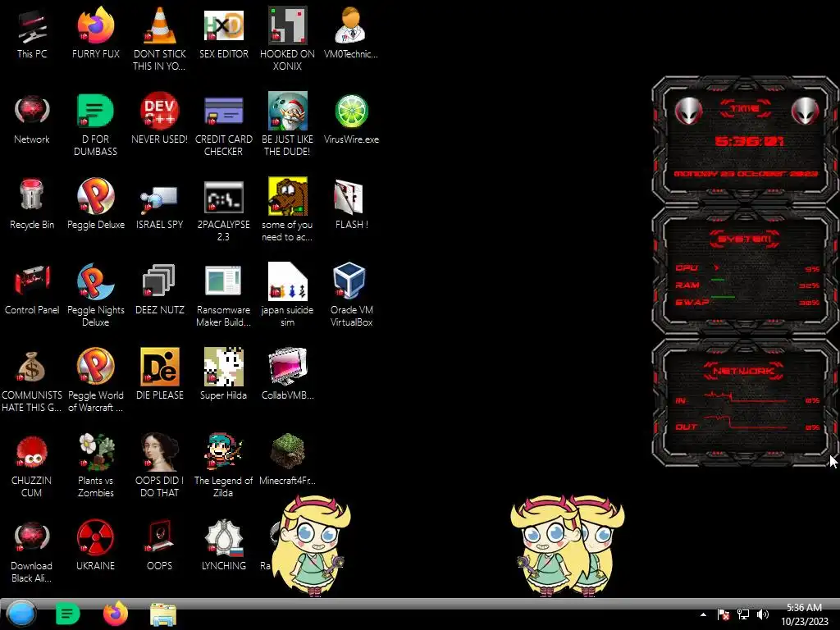Image resolution: width=840 pixels, height=630 pixels.
Task: Click the Oracle VM VirtualBox shortcut
Action: 351,294
